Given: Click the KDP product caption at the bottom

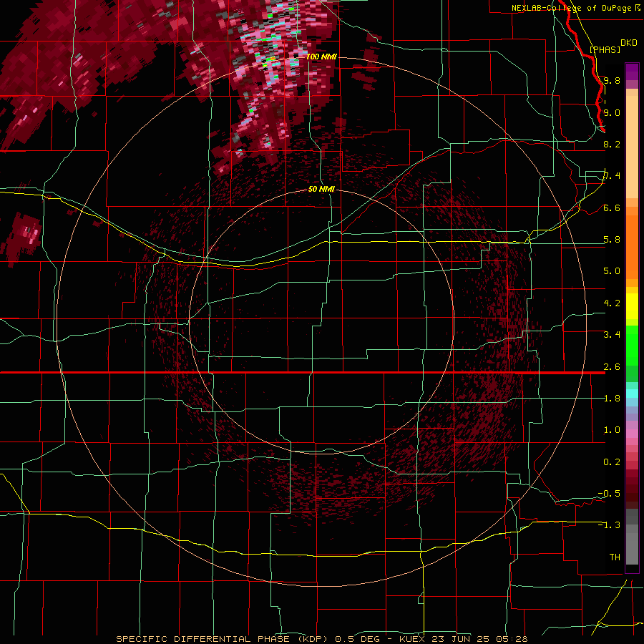Looking at the screenshot, I should point(321,639).
